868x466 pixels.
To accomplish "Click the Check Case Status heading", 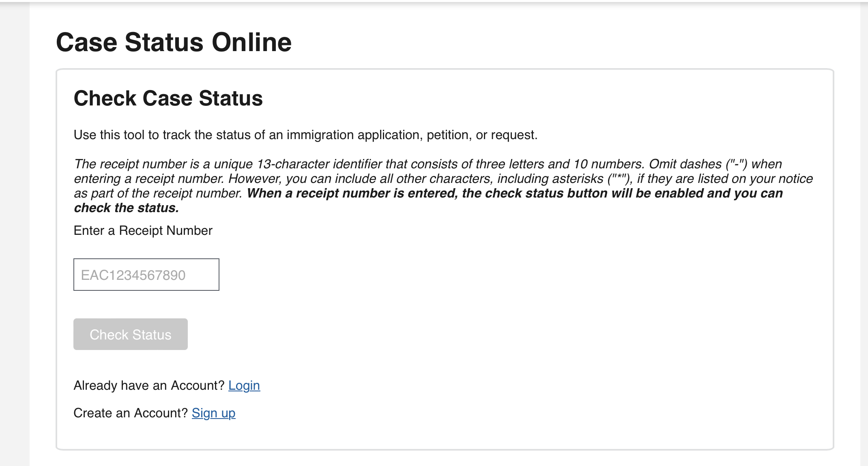I will point(168,98).
